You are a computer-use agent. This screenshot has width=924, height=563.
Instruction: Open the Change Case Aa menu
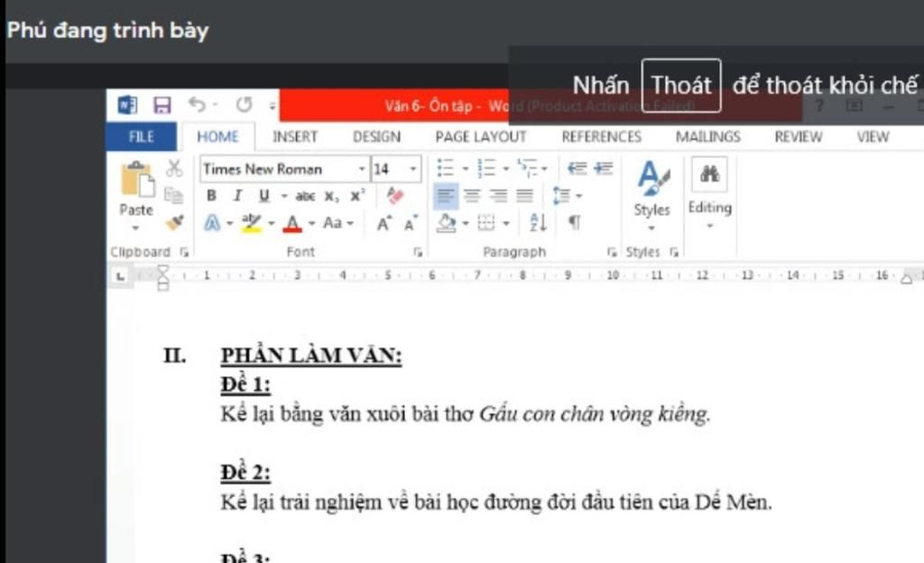(x=337, y=223)
